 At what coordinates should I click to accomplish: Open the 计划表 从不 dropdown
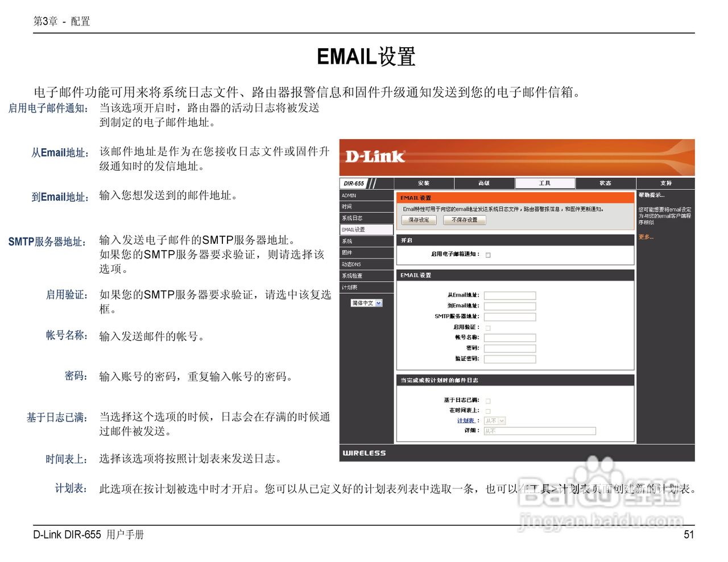494,421
